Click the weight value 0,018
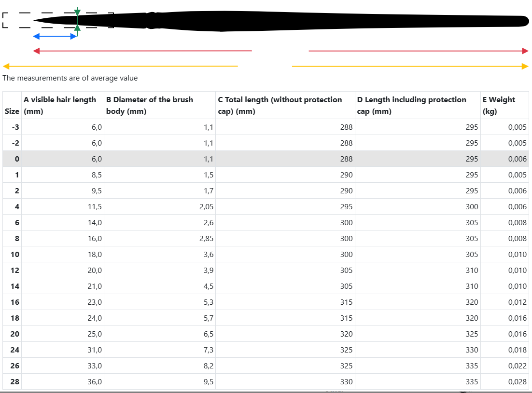The width and height of the screenshot is (532, 393). pos(518,350)
